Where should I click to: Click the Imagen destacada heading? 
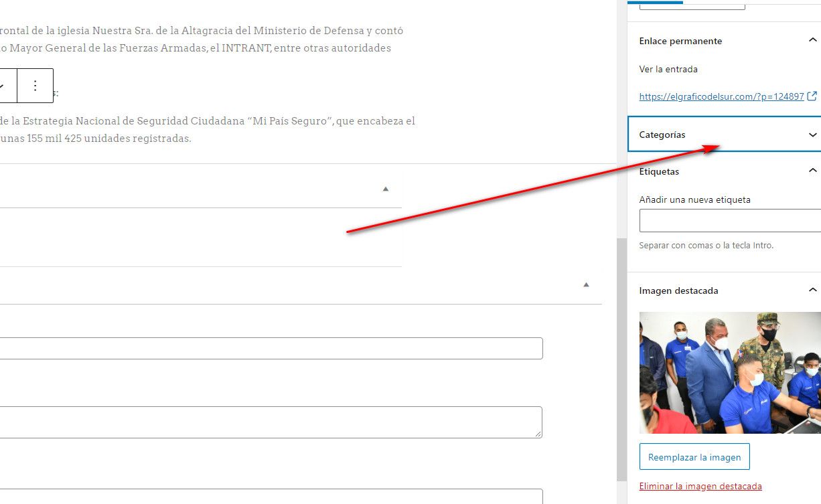pyautogui.click(x=678, y=290)
